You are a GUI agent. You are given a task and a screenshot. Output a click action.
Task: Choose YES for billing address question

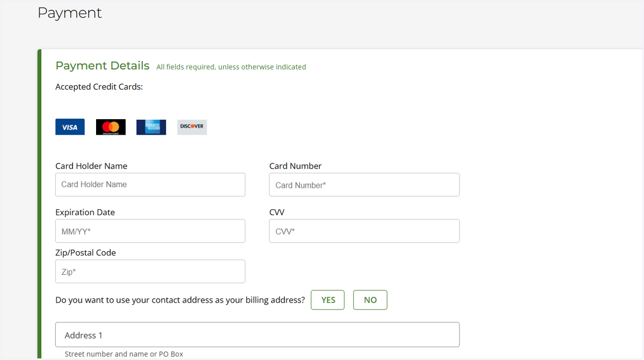(328, 300)
